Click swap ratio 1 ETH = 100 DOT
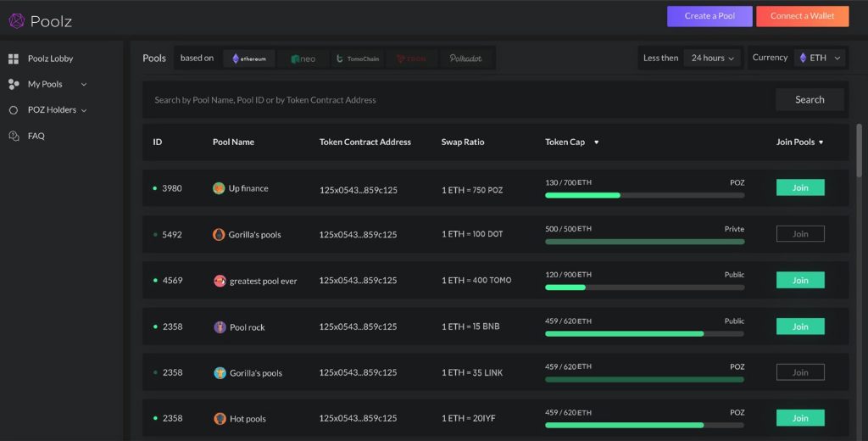868x441 pixels. [472, 234]
